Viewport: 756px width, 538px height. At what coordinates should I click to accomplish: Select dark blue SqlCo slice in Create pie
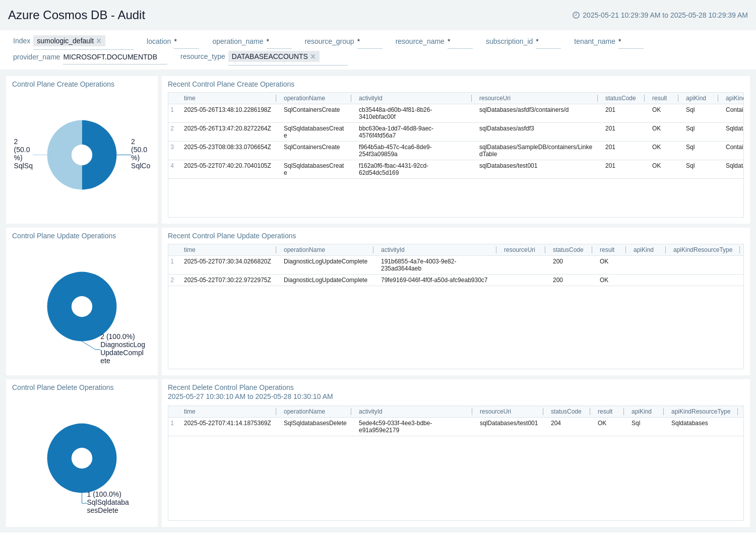tap(104, 155)
